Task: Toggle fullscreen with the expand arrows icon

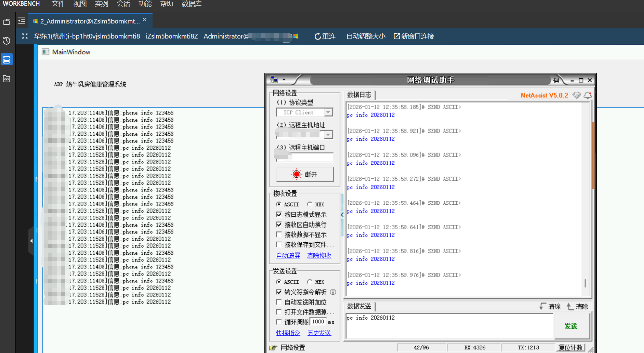Action: (25, 36)
